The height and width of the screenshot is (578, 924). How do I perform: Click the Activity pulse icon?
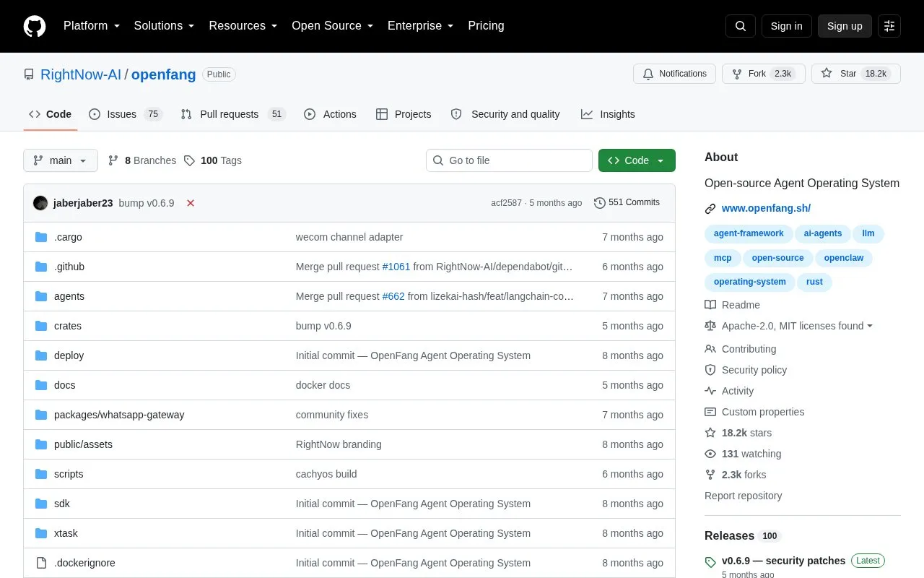pyautogui.click(x=710, y=391)
